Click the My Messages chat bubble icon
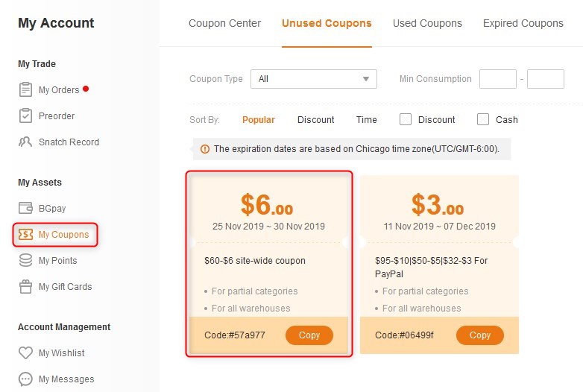This screenshot has height=392, width=583. (25, 379)
